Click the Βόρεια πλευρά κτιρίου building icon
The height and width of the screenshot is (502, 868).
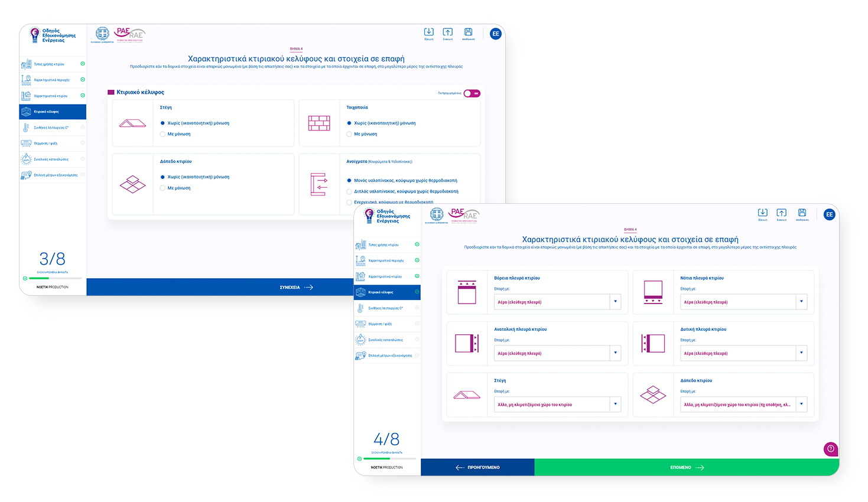tap(467, 292)
